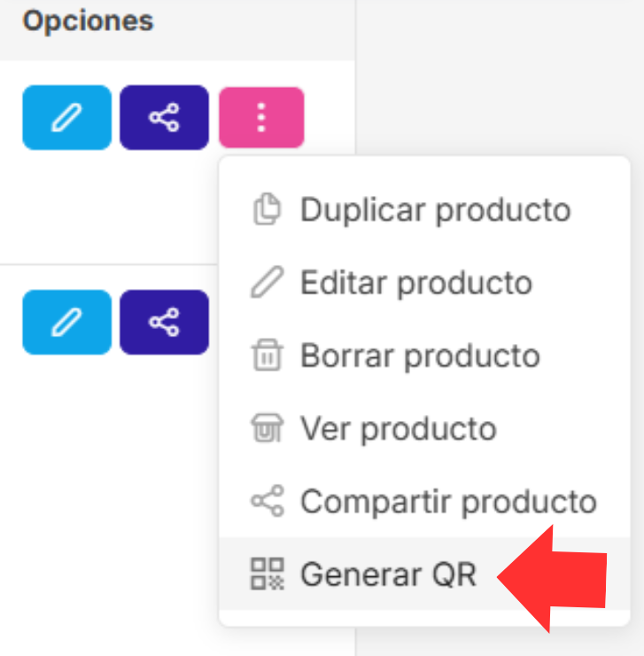
Task: Click the purple share button in first row
Action: [x=164, y=117]
